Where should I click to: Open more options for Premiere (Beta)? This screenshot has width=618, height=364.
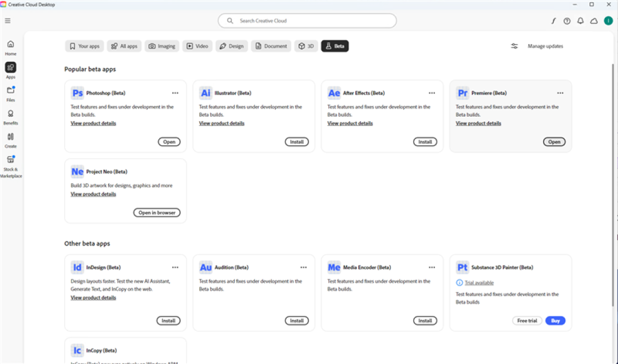560,93
